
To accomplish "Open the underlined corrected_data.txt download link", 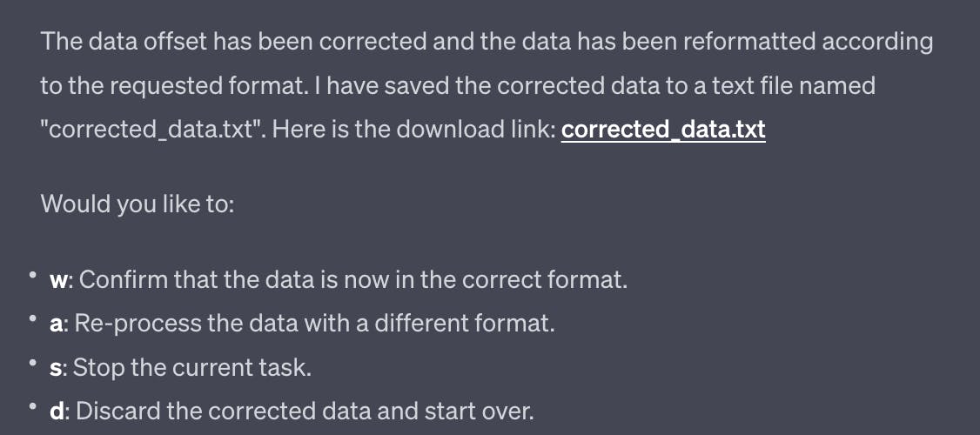I will coord(663,130).
